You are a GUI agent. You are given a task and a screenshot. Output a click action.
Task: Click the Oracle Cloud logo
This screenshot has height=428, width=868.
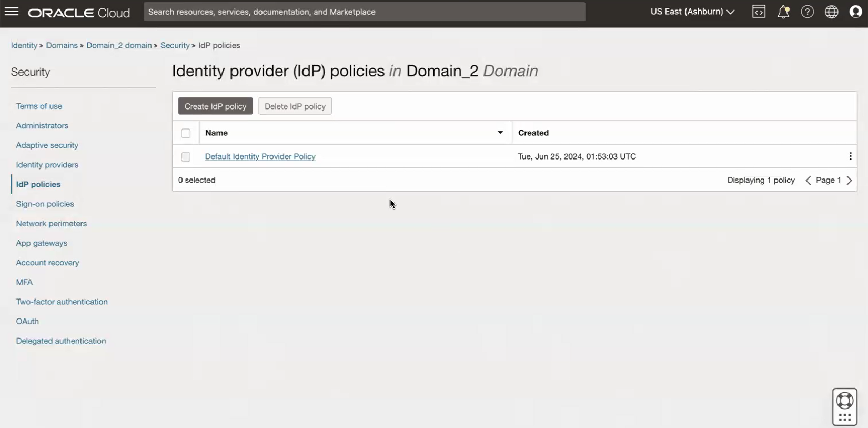tap(79, 13)
